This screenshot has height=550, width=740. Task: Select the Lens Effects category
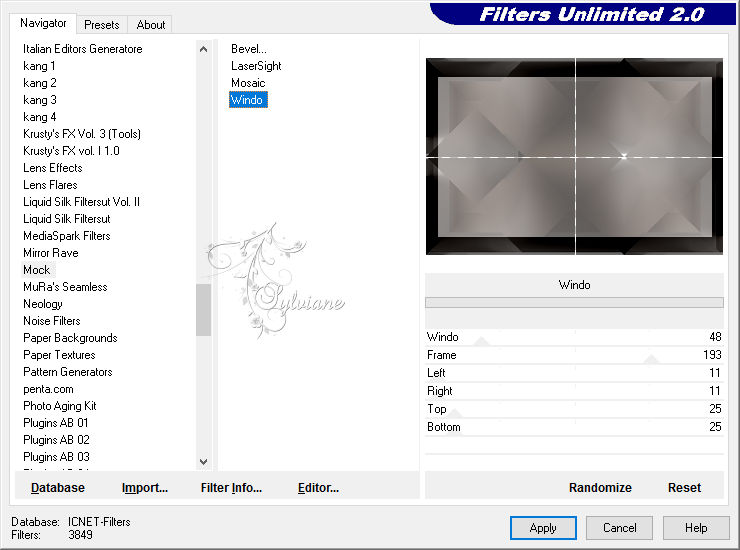52,168
